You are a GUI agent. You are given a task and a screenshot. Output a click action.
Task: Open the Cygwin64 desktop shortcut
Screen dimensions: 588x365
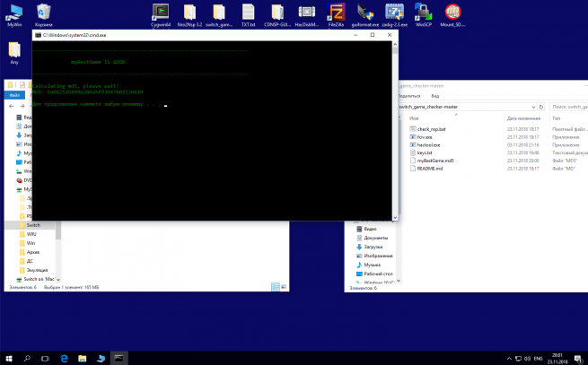point(160,13)
